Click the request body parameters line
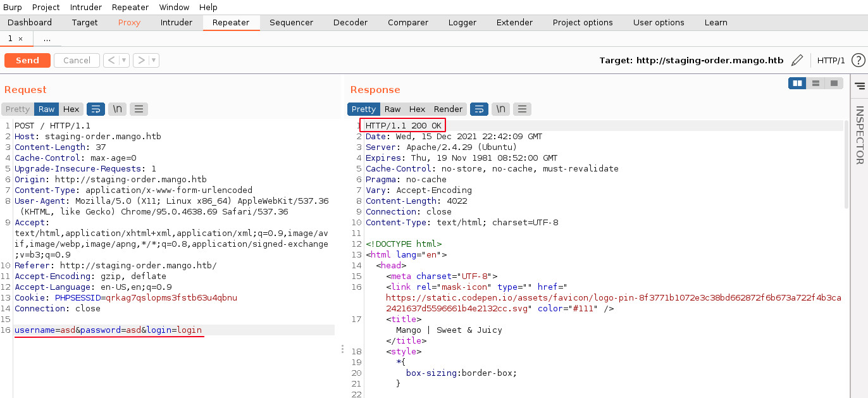Screen dimensions: 868x398 click(109, 330)
